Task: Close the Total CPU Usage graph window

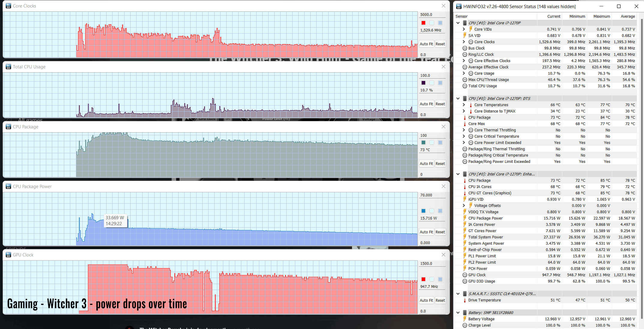Action: tap(444, 67)
